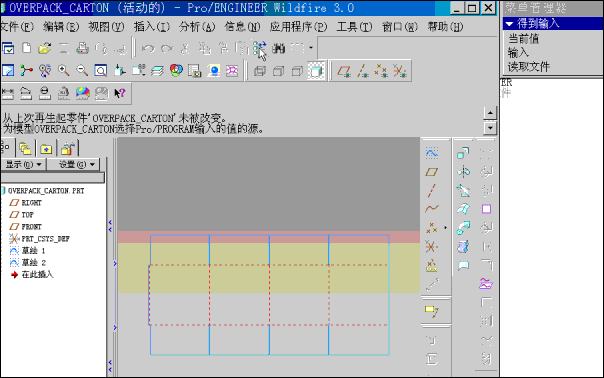Select the revolve tool

click(463, 172)
